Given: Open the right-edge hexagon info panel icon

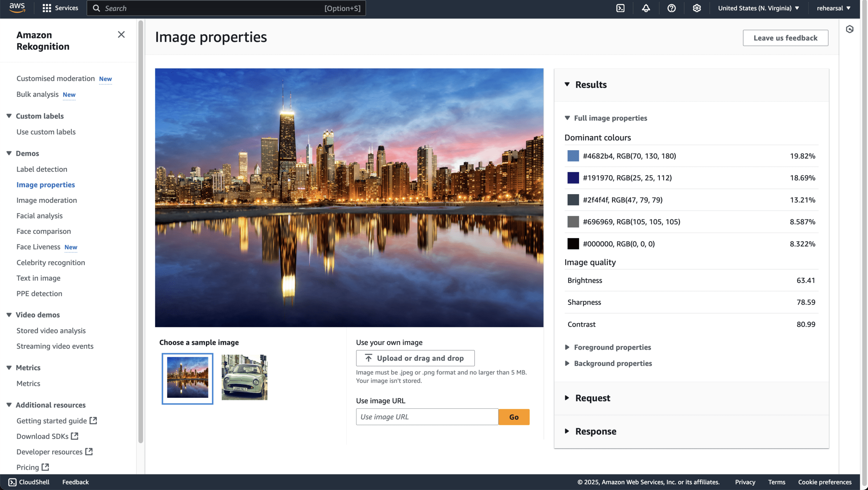Looking at the screenshot, I should pos(849,29).
